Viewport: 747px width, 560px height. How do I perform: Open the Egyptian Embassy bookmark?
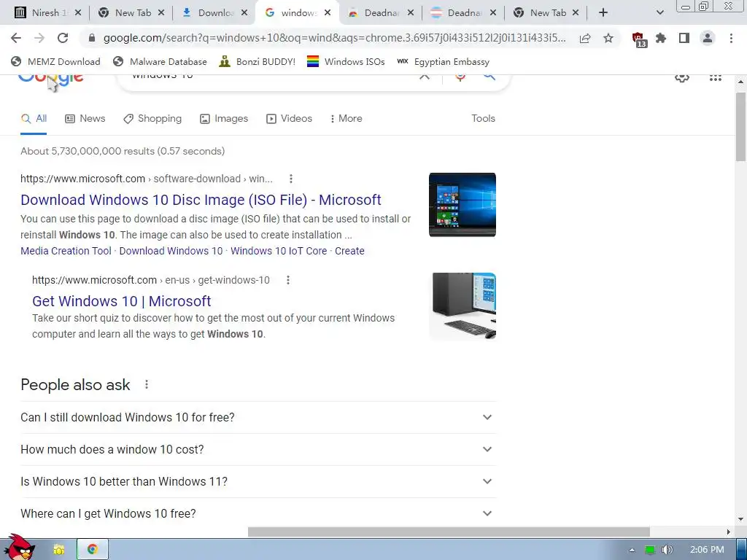(443, 62)
